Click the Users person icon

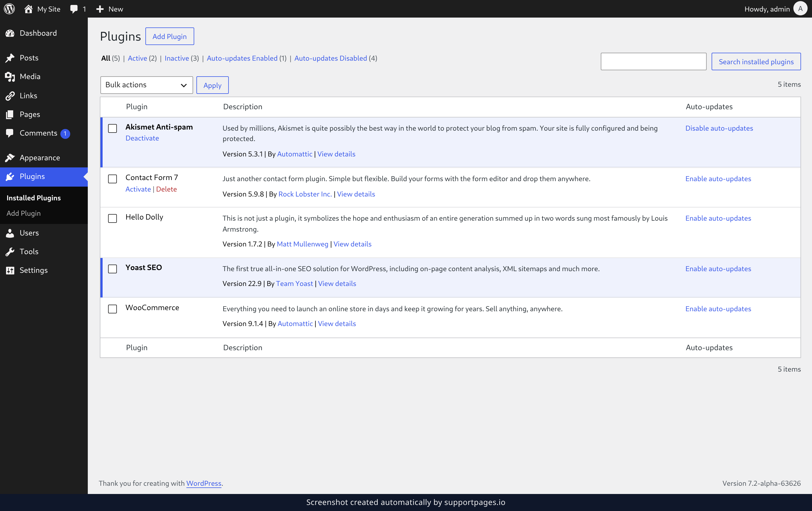10,233
